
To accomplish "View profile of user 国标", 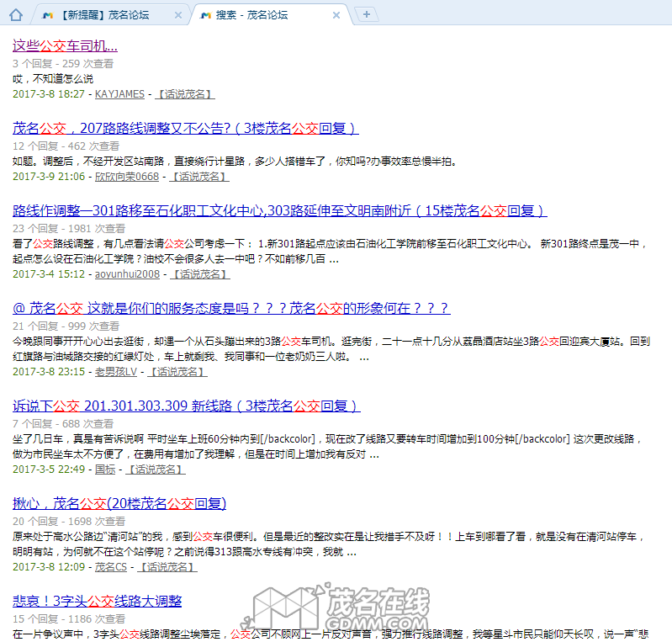I will pos(105,470).
